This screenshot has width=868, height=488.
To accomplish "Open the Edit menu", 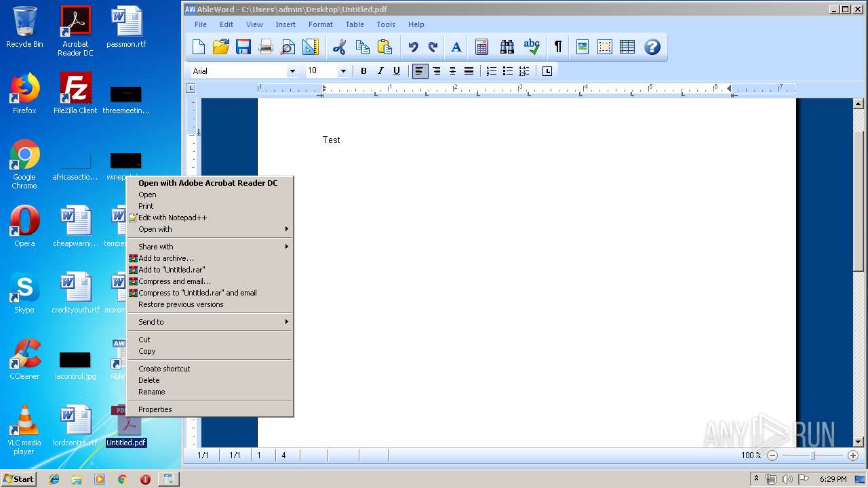I will coord(226,24).
